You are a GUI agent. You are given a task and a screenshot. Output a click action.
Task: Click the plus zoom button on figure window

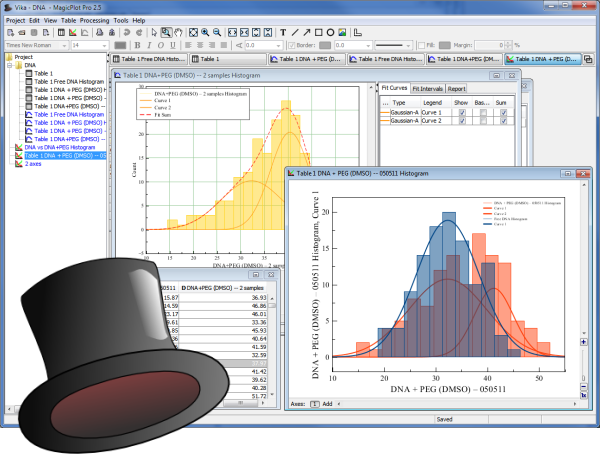[x=584, y=342]
